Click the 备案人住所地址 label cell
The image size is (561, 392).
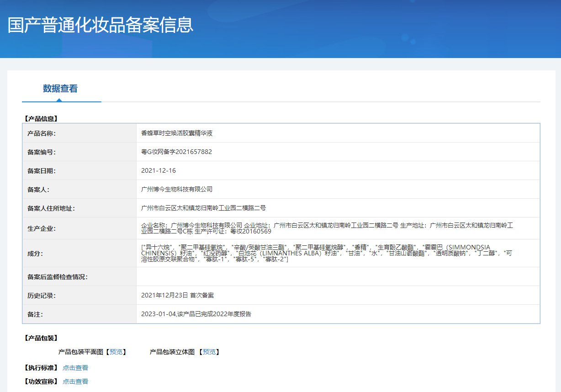(x=79, y=208)
